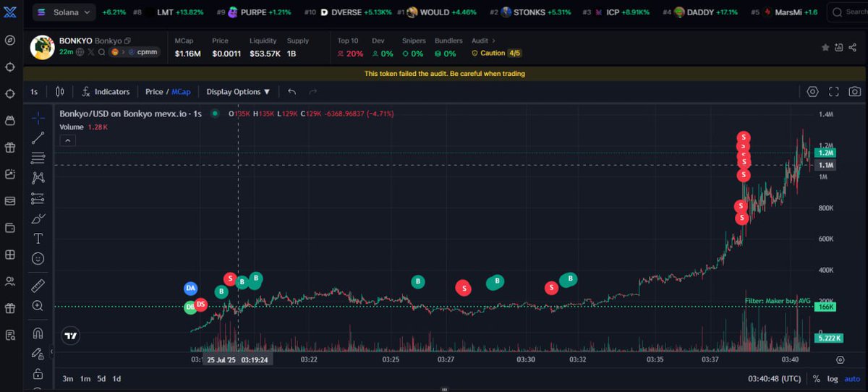Select the ruler measure tool

click(x=38, y=286)
